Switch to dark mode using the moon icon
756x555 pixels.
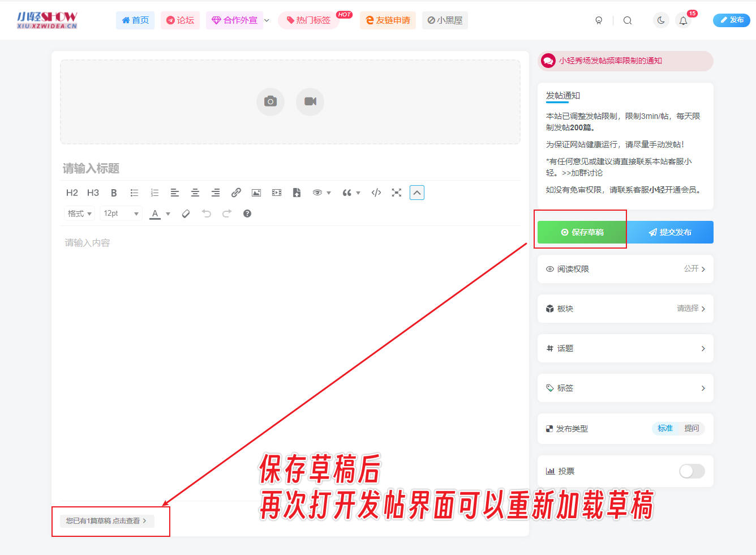[660, 20]
